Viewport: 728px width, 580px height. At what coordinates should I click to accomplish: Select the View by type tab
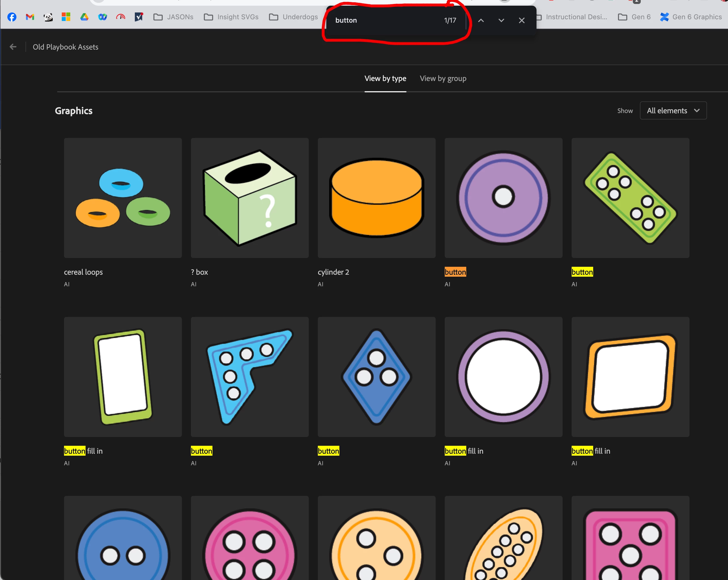(385, 79)
